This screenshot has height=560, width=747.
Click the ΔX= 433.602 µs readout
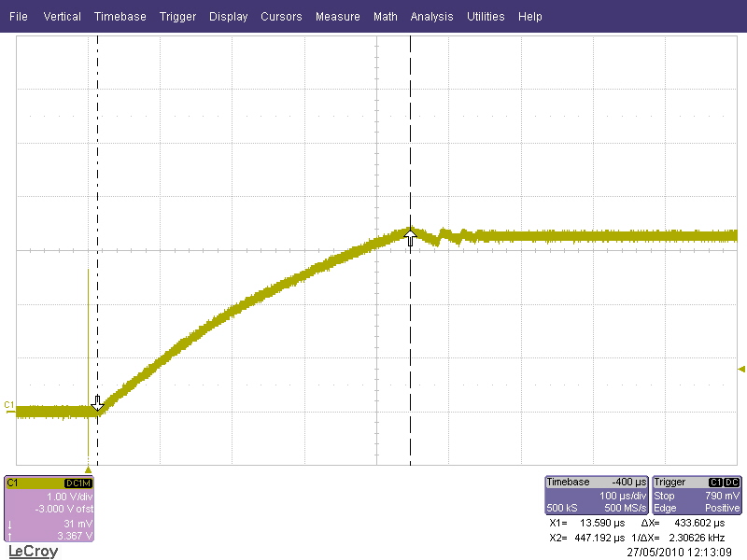pyautogui.click(x=683, y=523)
